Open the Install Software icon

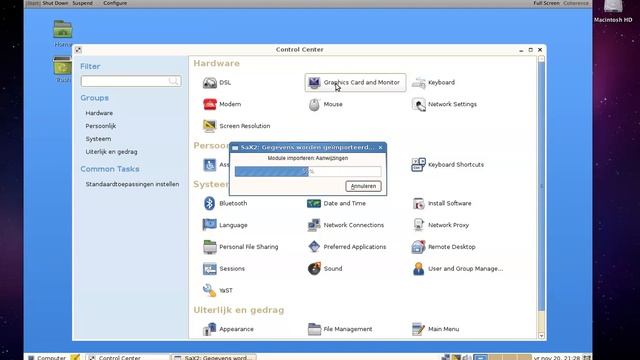(x=442, y=203)
